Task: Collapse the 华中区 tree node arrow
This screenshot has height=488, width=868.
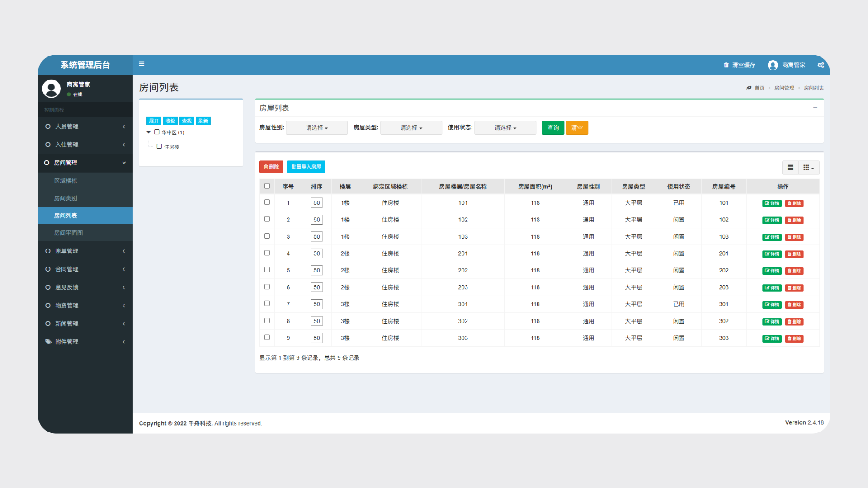Action: (148, 132)
